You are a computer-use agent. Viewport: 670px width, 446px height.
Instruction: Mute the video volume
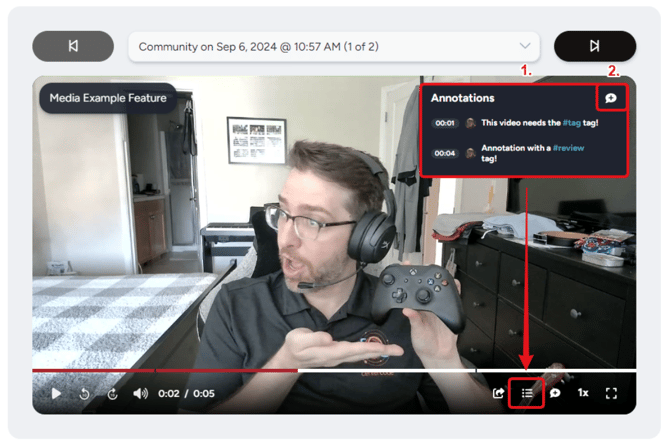[140, 393]
